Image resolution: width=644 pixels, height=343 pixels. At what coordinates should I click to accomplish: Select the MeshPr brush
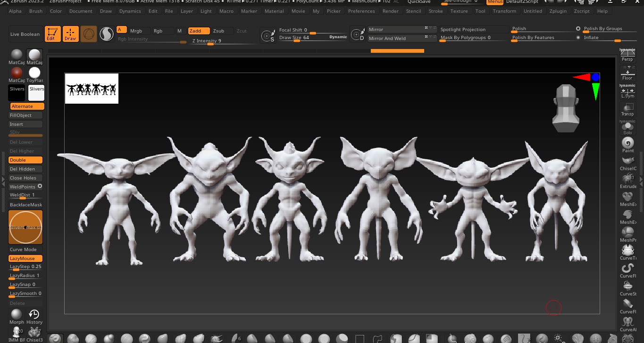tap(628, 235)
